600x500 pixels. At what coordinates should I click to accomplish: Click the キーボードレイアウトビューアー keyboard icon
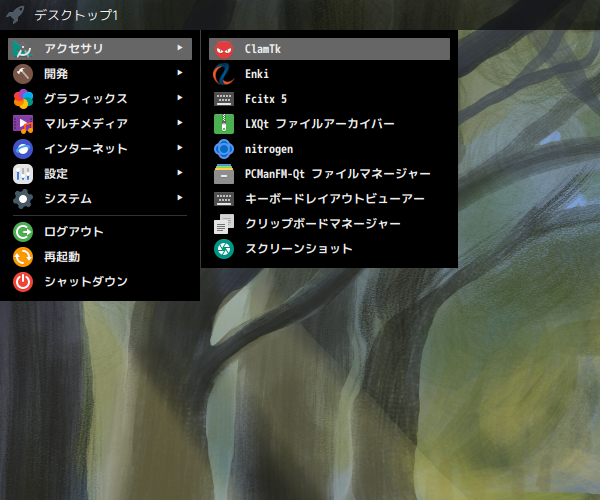click(x=224, y=199)
